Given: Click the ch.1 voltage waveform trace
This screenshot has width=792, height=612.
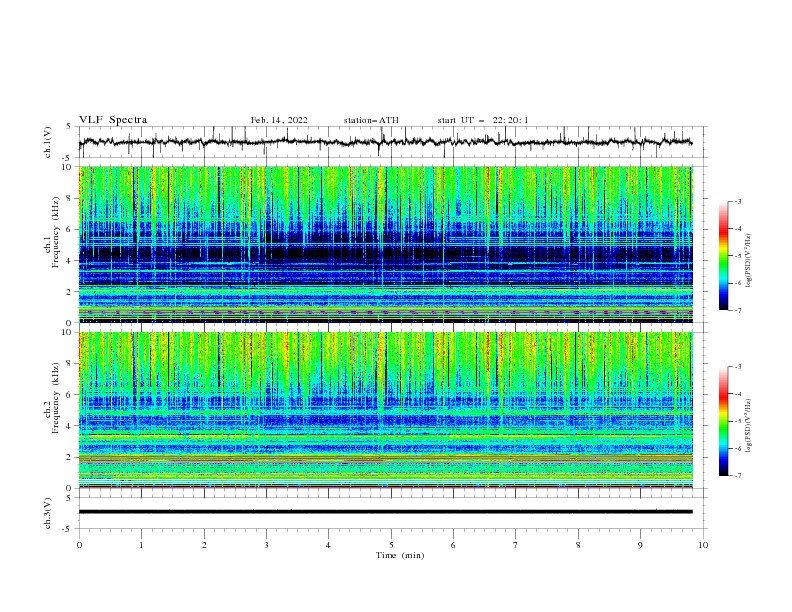Looking at the screenshot, I should pos(385,142).
